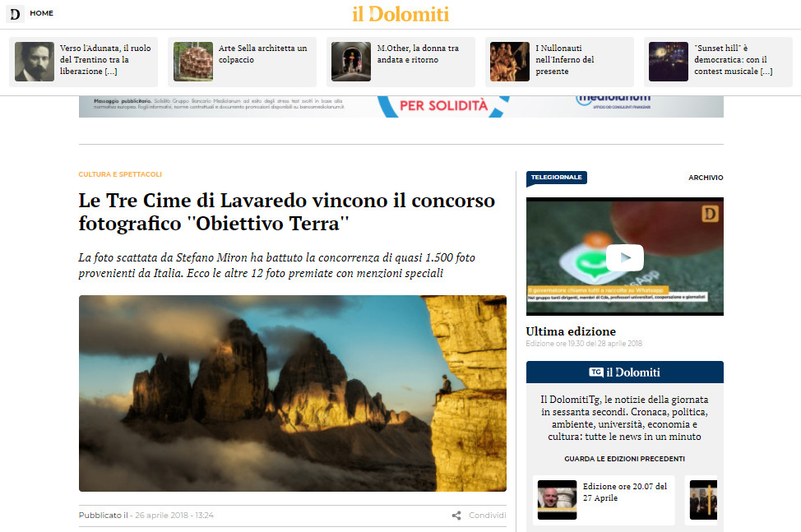Click the Condividi share button
The height and width of the screenshot is (532, 801).
(487, 516)
